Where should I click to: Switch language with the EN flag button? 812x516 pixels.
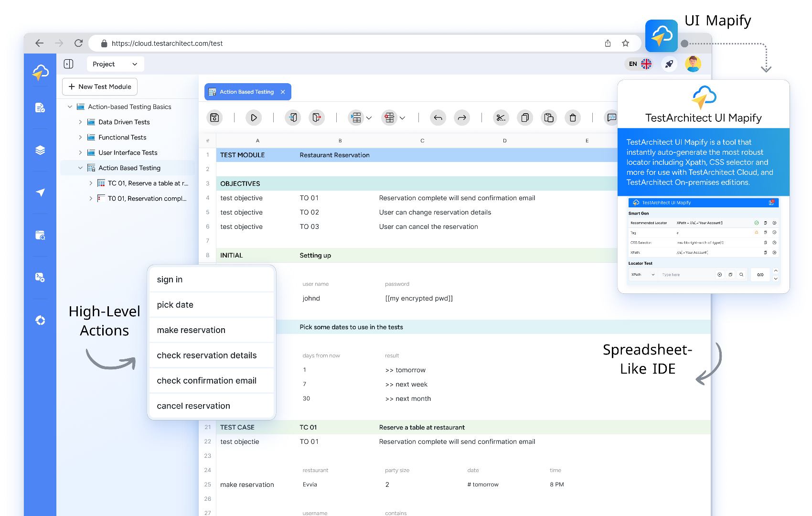click(x=640, y=64)
